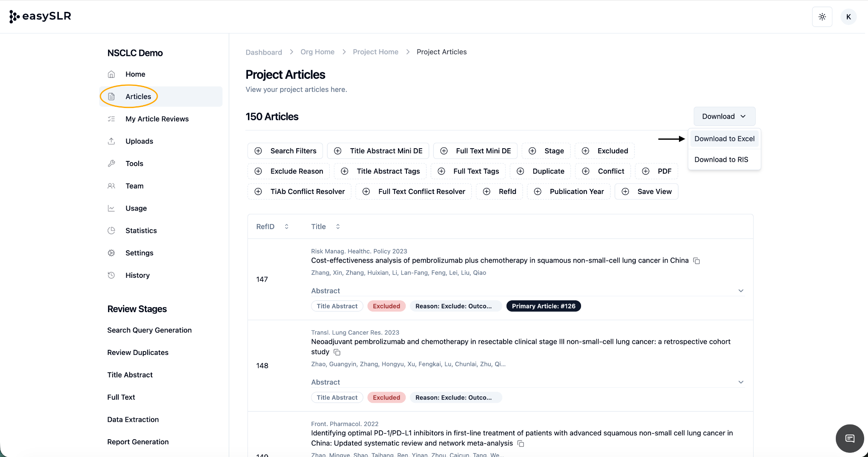This screenshot has width=868, height=457.
Task: Click the Tools wrench icon
Action: tap(111, 163)
